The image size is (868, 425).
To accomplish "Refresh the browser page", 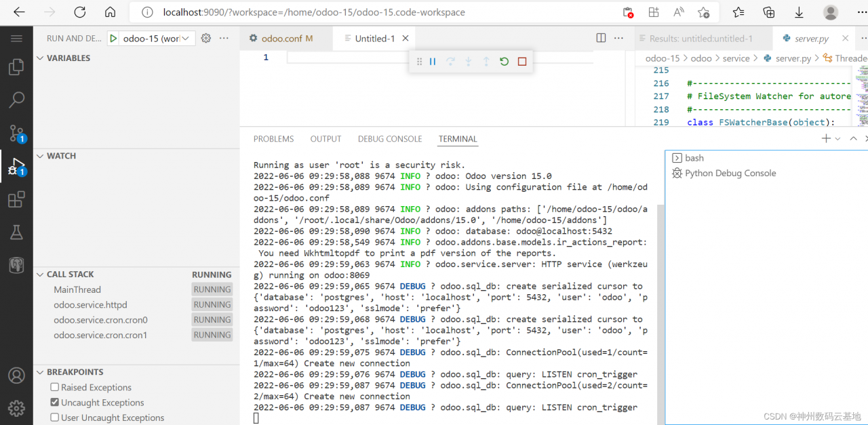I will point(80,12).
